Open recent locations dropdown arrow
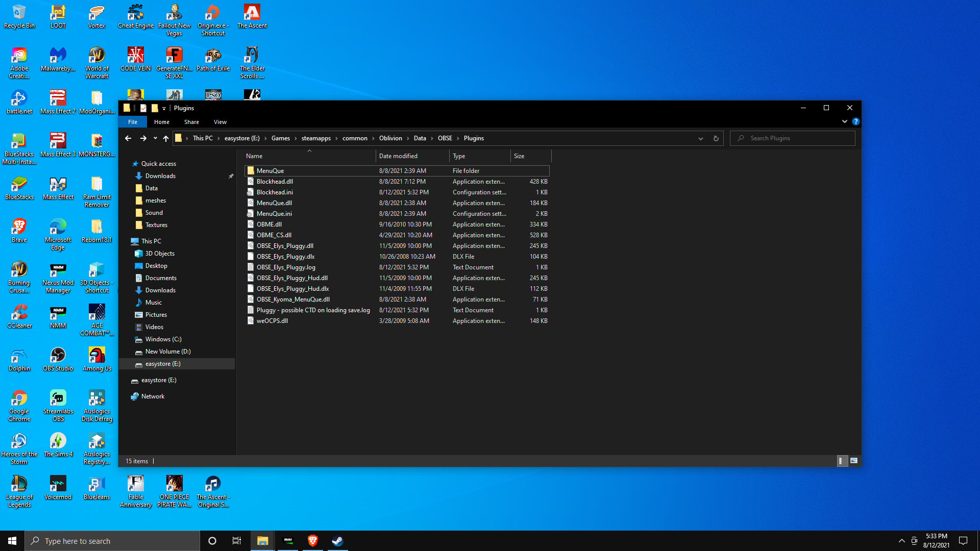 155,138
